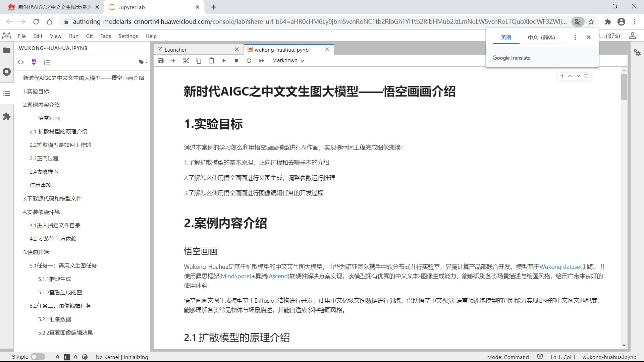Open the Extension Manager puzzle icon in the left sidebar
Viewport: 644px width, 362px height.
pos(7,116)
